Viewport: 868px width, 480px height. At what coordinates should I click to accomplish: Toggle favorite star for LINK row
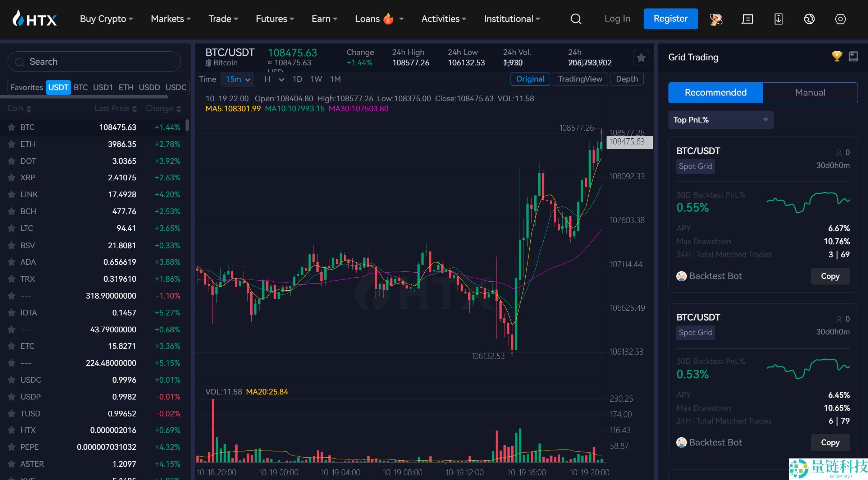(12, 194)
